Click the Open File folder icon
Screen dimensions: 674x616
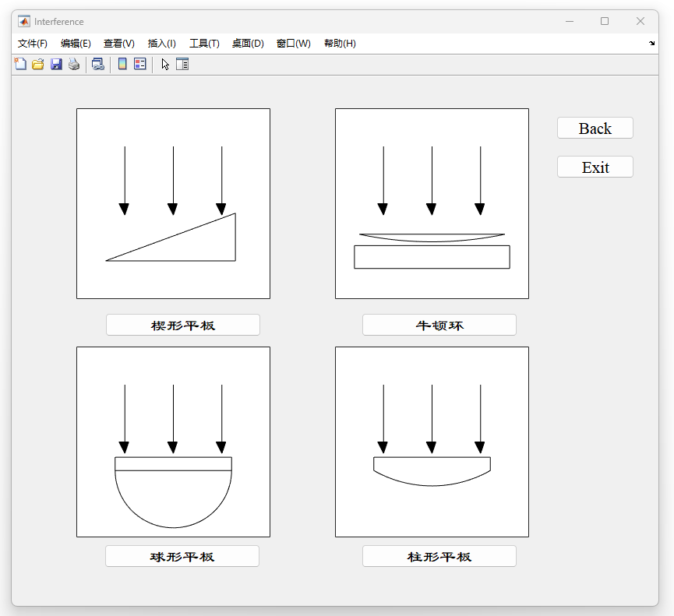(x=37, y=65)
